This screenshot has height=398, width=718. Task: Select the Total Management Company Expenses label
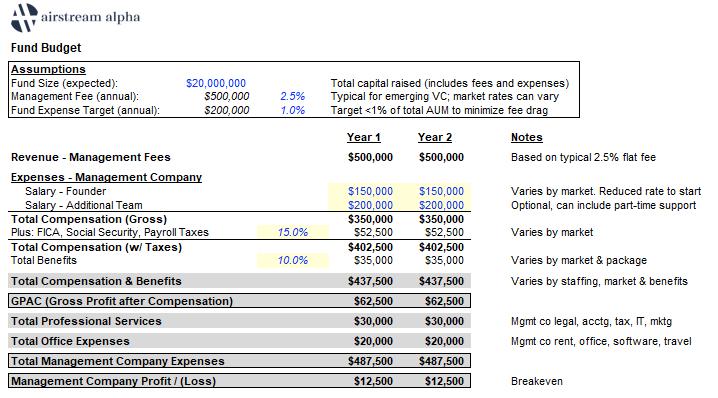[x=118, y=361]
